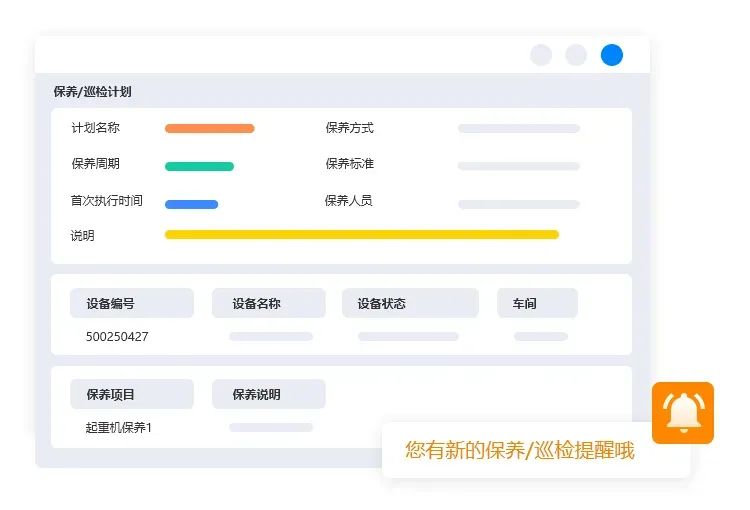Click the 保养人员 label
Screen dimensions: 750x510
pos(349,200)
